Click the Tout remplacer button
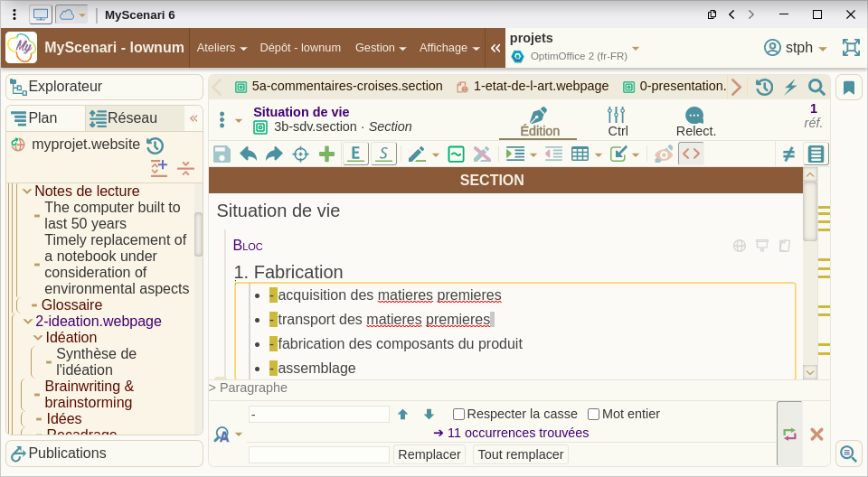 [521, 454]
